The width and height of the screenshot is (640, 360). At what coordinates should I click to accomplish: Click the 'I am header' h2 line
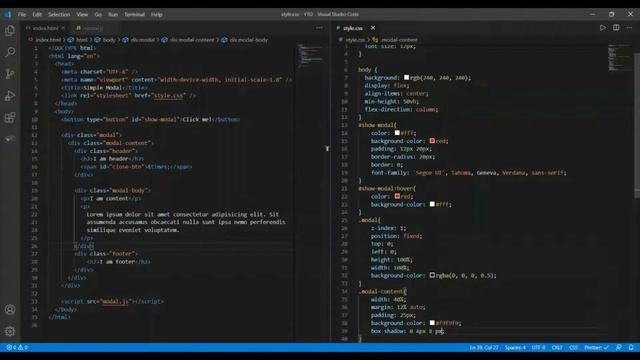tap(112, 159)
